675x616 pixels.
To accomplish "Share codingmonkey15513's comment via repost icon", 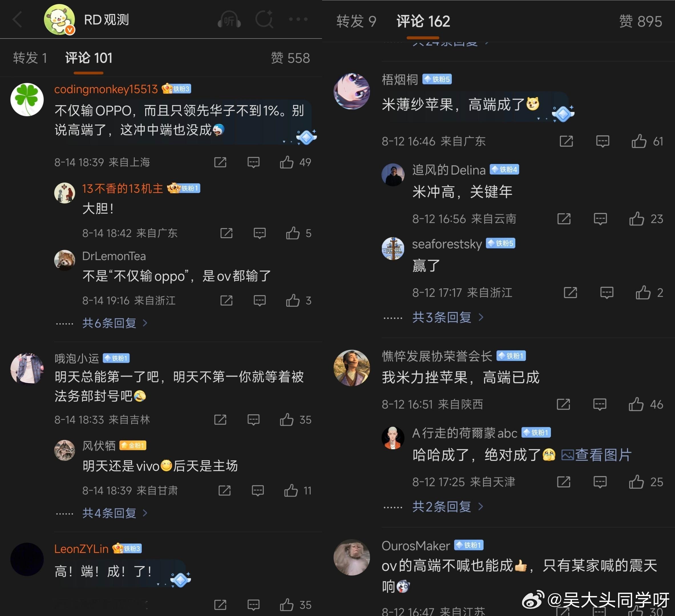I will point(220,162).
